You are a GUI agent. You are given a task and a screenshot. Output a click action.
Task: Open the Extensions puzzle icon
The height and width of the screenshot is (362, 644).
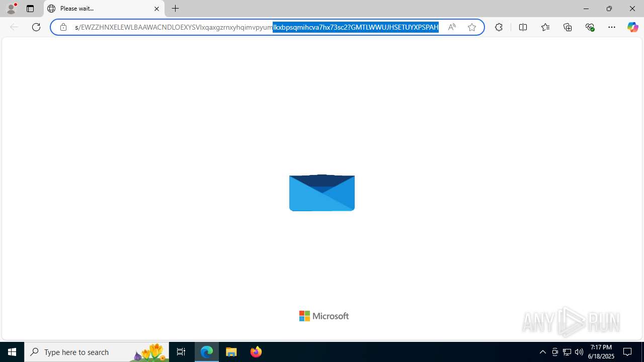tap(499, 27)
